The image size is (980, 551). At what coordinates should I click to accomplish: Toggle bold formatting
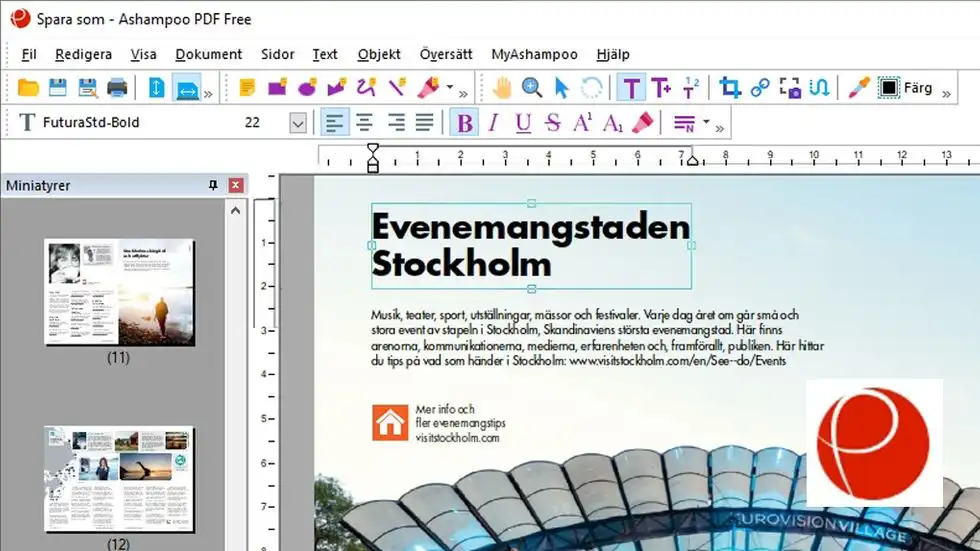click(x=464, y=122)
